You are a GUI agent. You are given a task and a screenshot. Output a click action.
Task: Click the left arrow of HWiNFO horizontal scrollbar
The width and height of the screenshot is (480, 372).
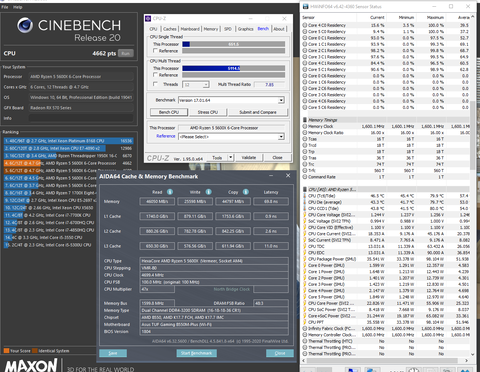pos(304,360)
